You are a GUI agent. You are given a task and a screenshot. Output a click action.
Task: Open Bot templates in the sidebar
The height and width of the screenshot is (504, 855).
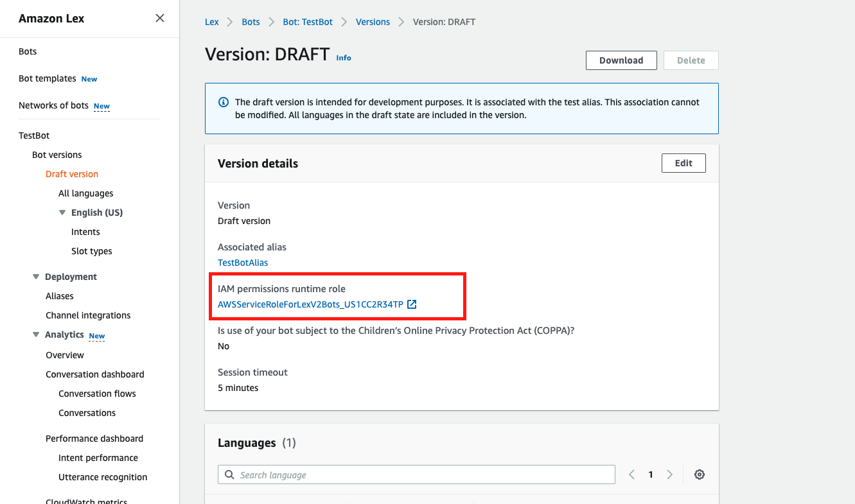(x=48, y=78)
